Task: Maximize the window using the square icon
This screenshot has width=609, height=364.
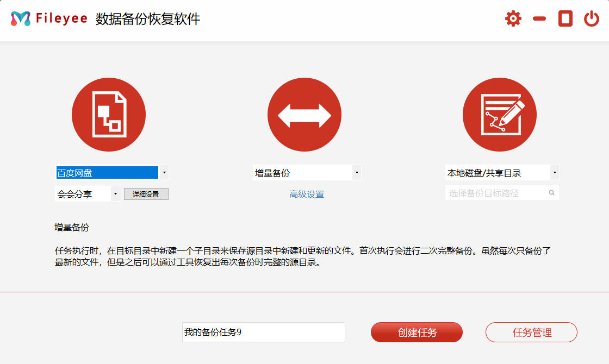Action: point(565,19)
